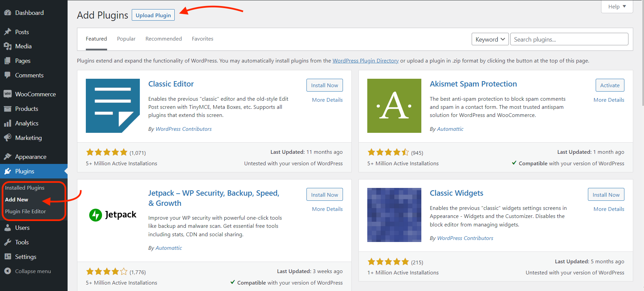This screenshot has height=291, width=644.
Task: Click the Classic Widgets plugin thumbnail
Action: point(394,215)
